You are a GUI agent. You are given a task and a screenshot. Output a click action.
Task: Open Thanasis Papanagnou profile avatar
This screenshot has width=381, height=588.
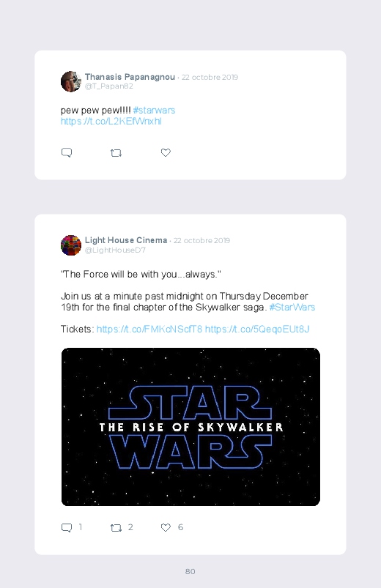tap(71, 81)
